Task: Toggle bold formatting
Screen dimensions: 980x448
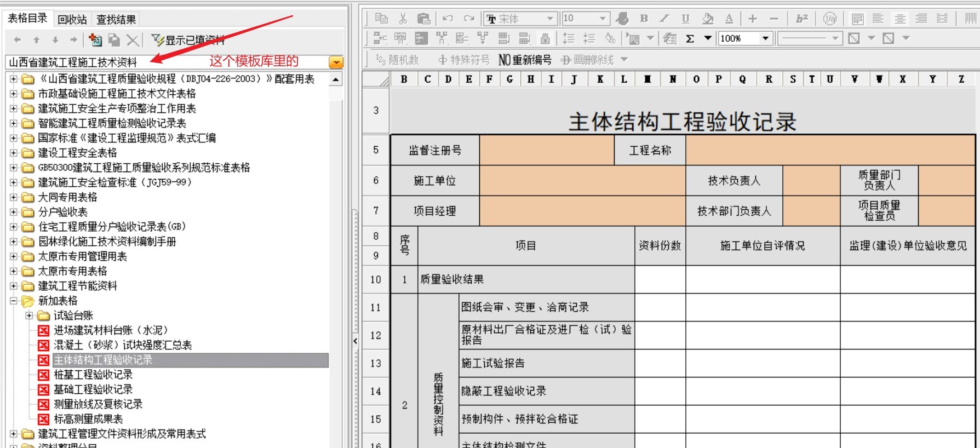Action: pyautogui.click(x=644, y=19)
